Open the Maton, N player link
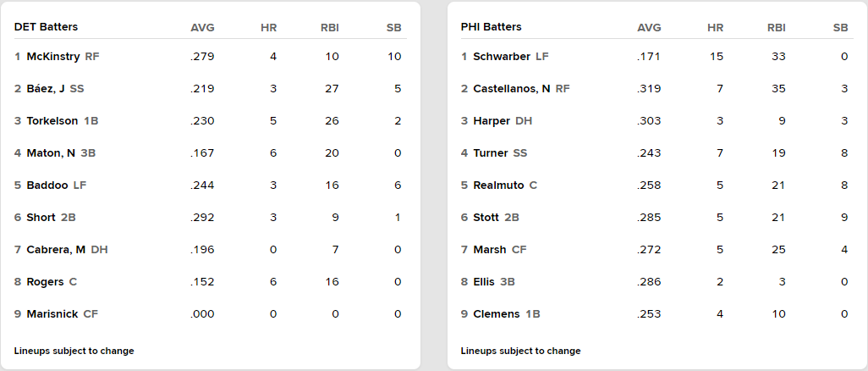Image resolution: width=868 pixels, height=371 pixels. 51,153
